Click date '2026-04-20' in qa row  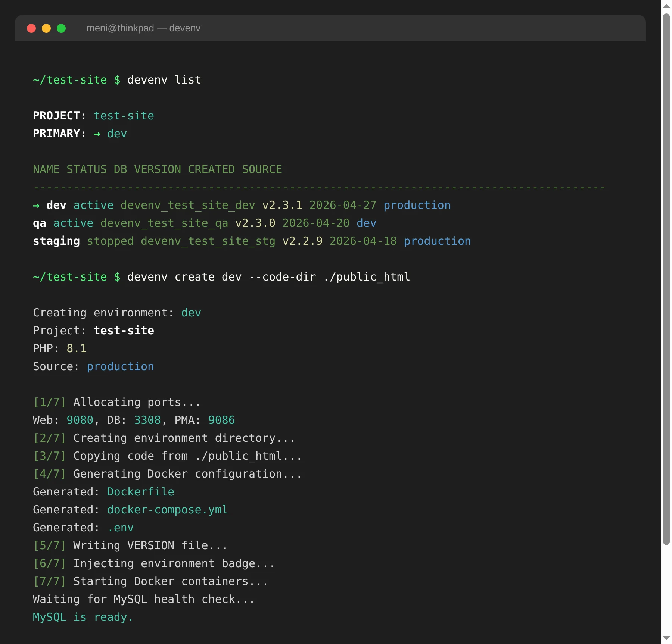(x=316, y=223)
